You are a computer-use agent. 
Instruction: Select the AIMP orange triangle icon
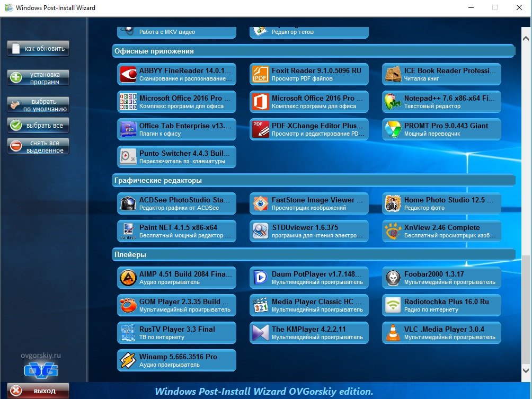[128, 278]
